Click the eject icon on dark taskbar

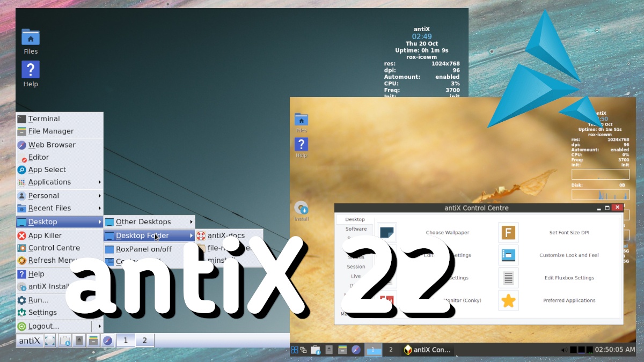coord(329,350)
